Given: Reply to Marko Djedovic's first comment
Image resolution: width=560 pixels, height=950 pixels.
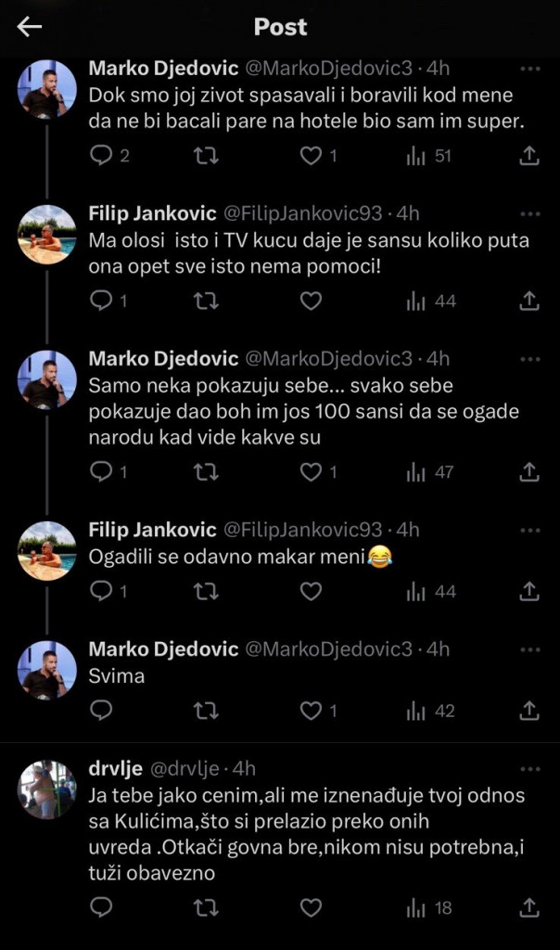Looking at the screenshot, I should pos(101,156).
